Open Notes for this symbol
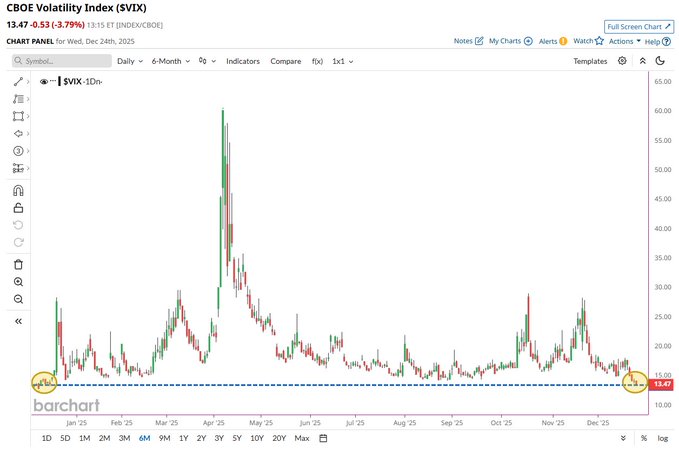The width and height of the screenshot is (679, 450). click(x=468, y=41)
